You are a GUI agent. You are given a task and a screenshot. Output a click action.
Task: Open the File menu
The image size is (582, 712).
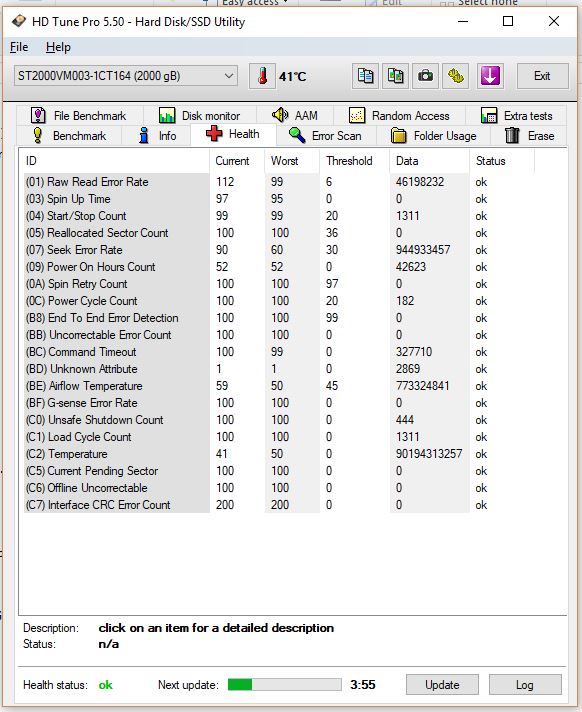coord(19,47)
